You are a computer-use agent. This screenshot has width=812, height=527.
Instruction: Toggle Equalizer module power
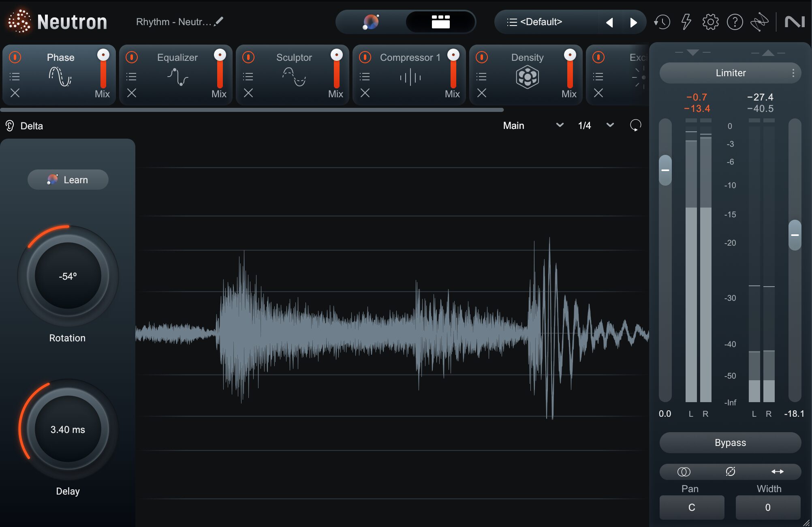click(132, 57)
